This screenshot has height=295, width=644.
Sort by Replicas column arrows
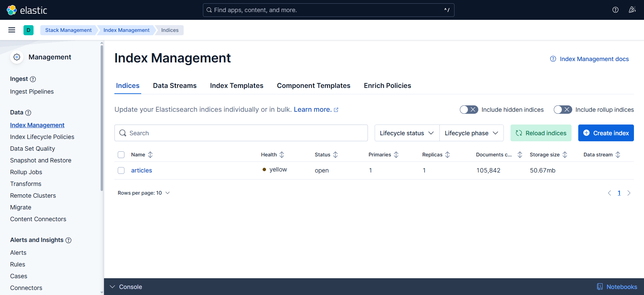[447, 155]
